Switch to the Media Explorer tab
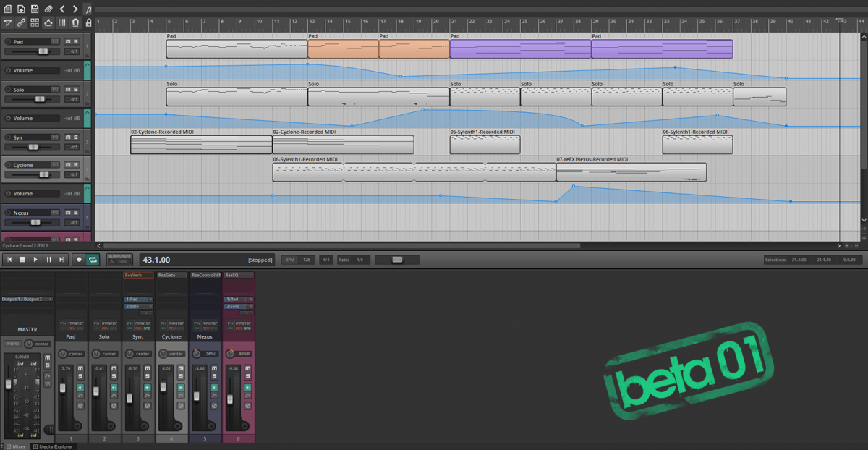The height and width of the screenshot is (450, 868). tap(54, 446)
